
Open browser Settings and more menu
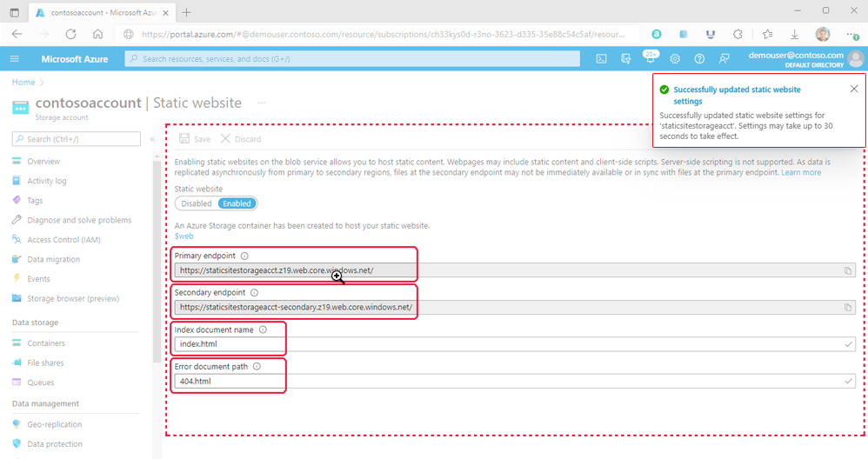tap(852, 35)
